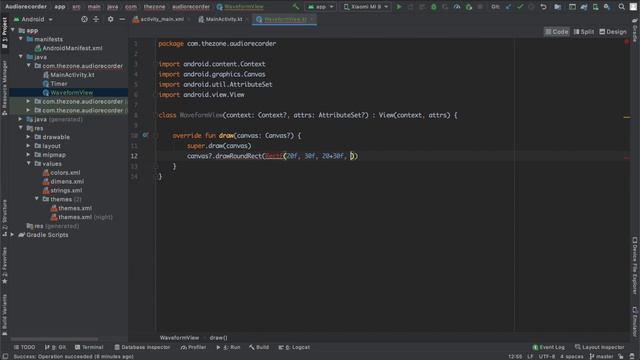
Task: Run the app with green play button
Action: 399,7
